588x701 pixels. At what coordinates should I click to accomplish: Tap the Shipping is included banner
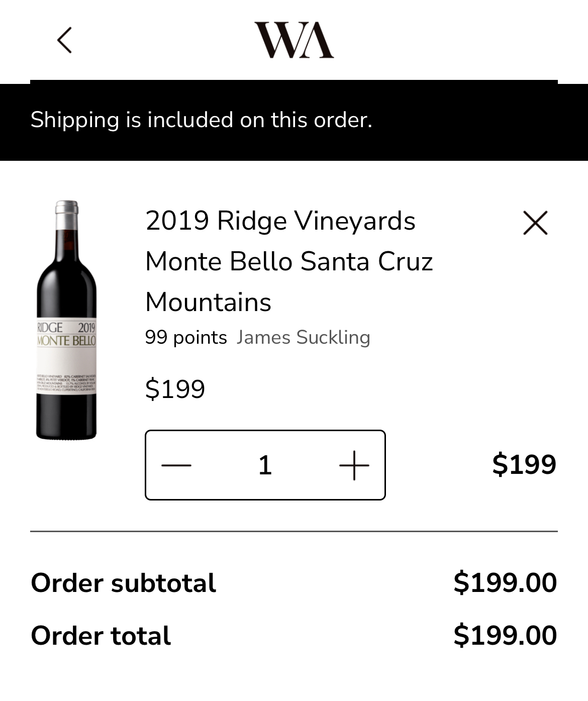[201, 120]
